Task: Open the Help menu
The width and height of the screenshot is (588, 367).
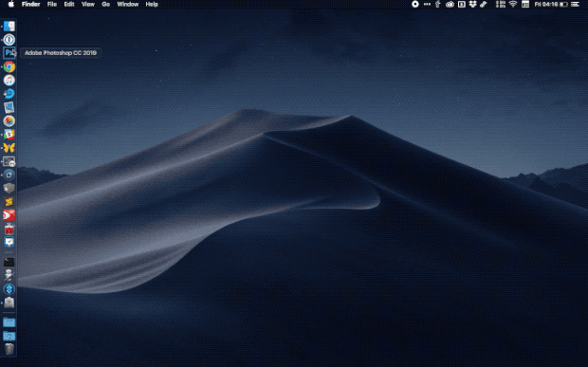Action: 152,4
